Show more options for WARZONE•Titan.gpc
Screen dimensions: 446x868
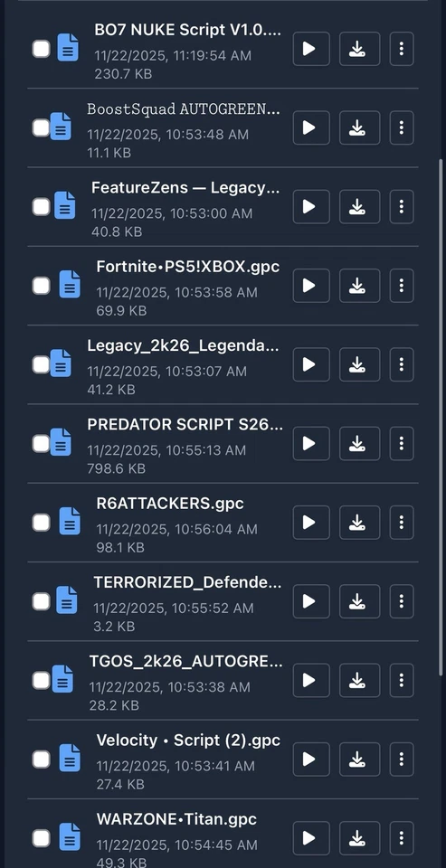(x=402, y=838)
